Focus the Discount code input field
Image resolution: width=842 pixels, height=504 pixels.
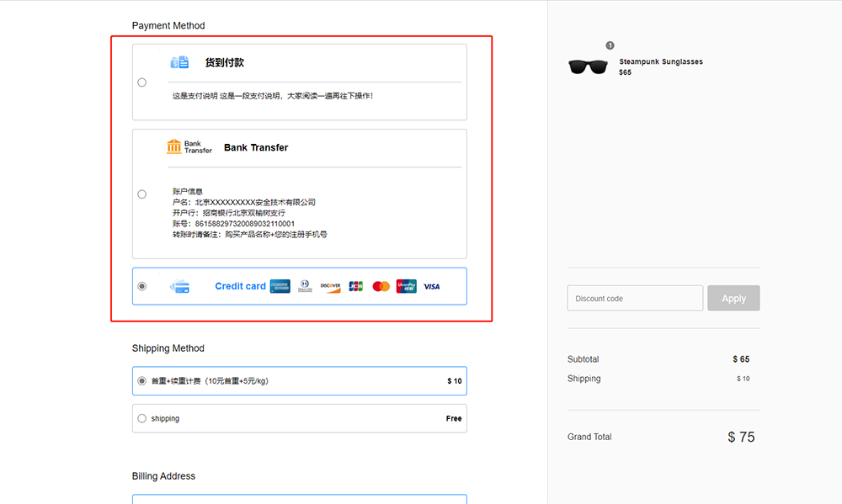(x=635, y=299)
